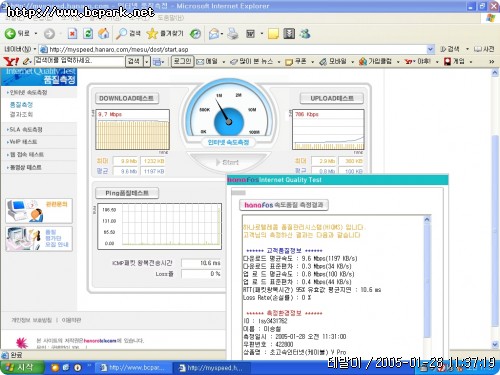Click the main page scrollbar down arrow
Viewport: 500px width, 375px height.
coord(495,344)
